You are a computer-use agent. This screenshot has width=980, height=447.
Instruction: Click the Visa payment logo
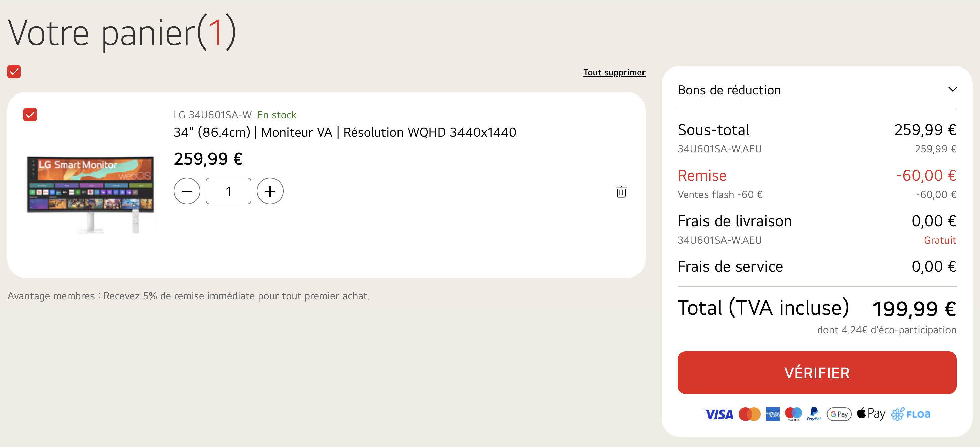coord(718,414)
